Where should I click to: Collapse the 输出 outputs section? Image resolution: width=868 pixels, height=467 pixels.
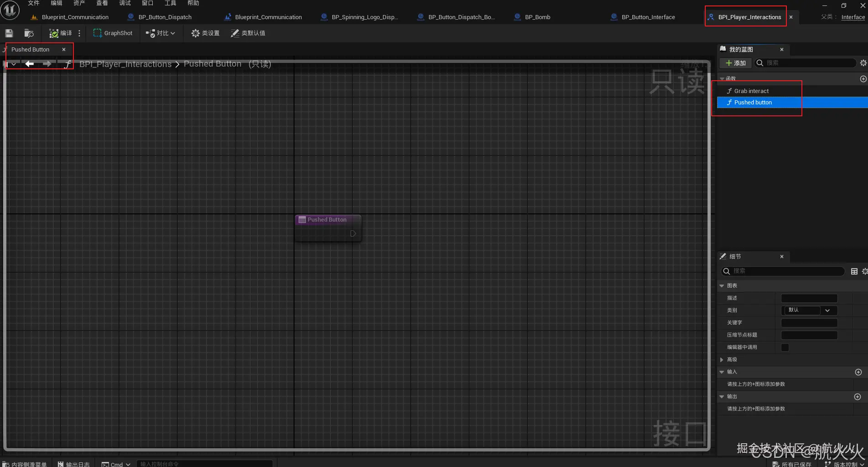point(722,396)
